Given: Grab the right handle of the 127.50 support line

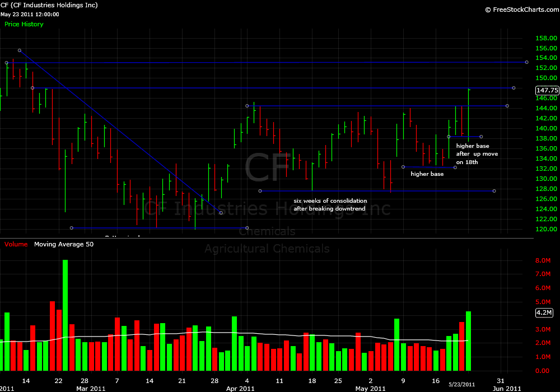Looking at the screenshot, I should 494,191.
